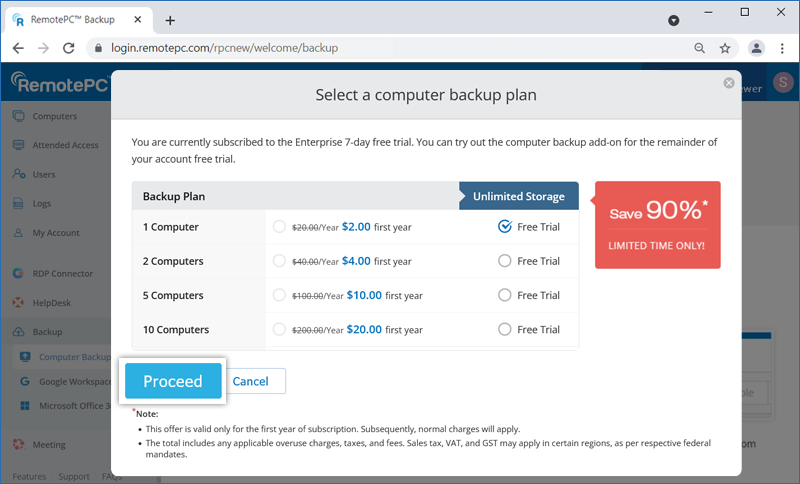Open RDP Connector section
800x484 pixels.
(x=62, y=273)
